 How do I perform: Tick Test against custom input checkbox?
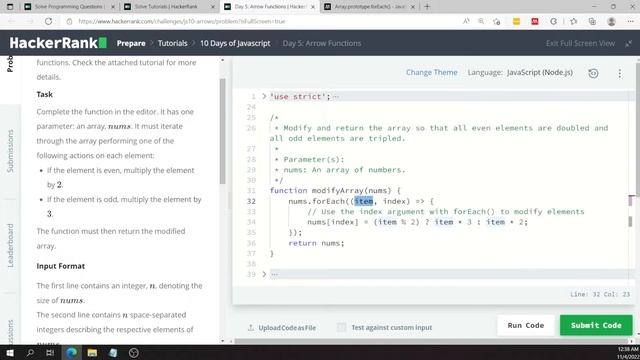[341, 327]
